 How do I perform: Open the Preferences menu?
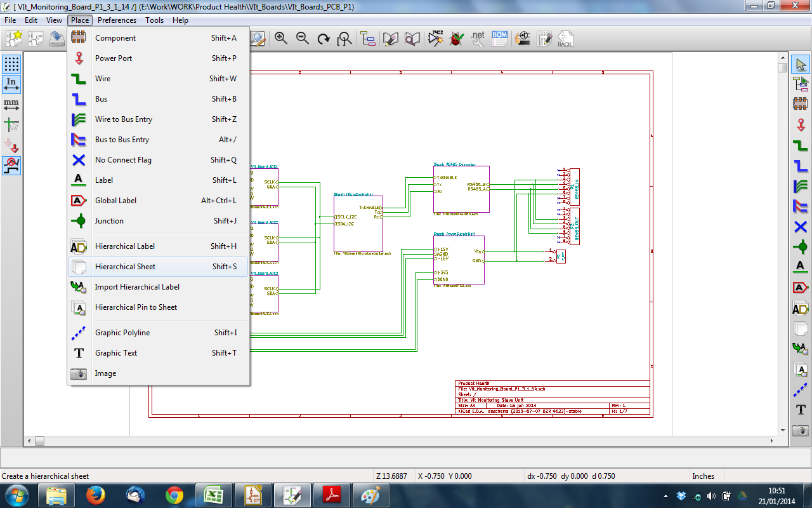pyautogui.click(x=117, y=20)
